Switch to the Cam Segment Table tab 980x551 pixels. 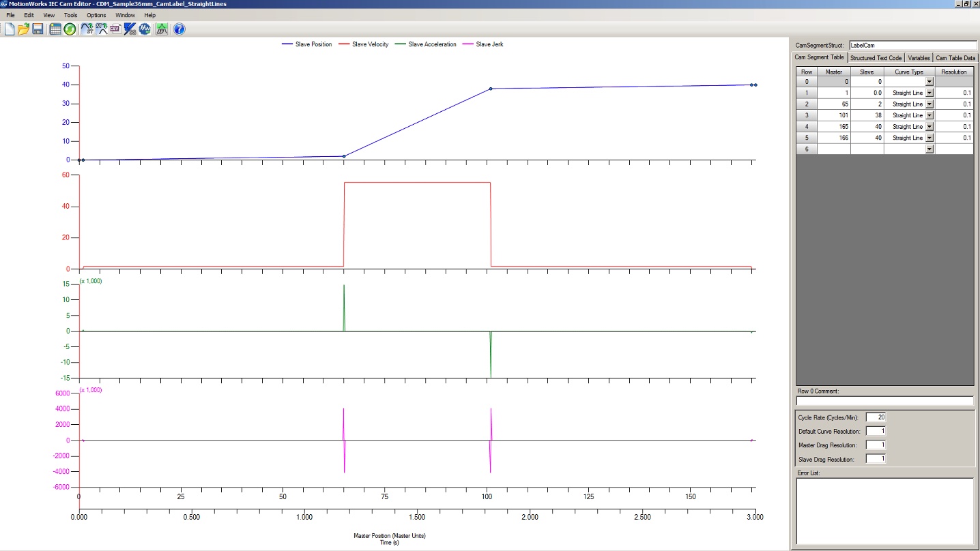coord(819,57)
